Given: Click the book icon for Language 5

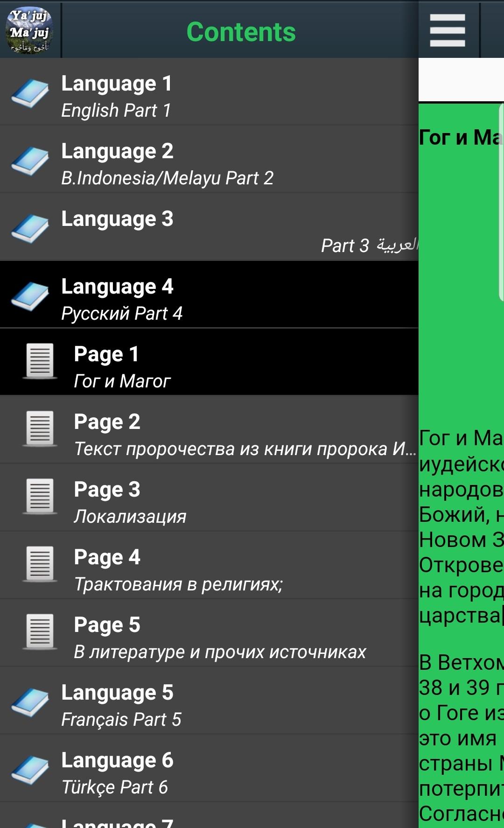Looking at the screenshot, I should coord(30,702).
